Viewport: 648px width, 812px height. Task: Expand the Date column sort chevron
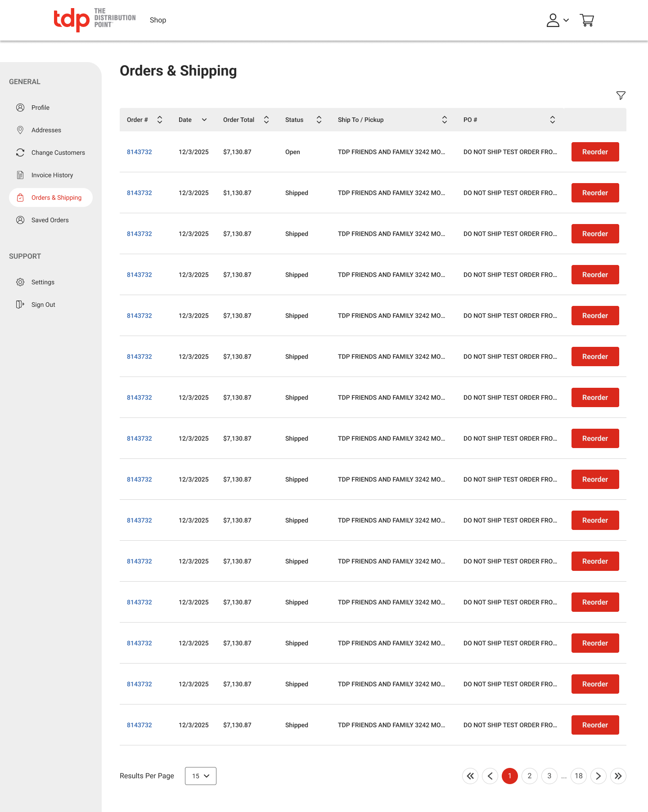204,120
